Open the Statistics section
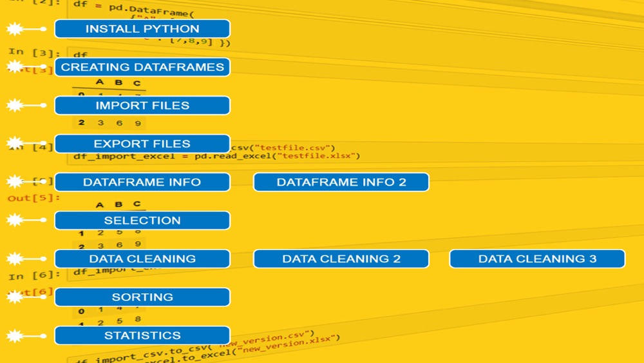Screen dimensions: 644x363 [142, 335]
